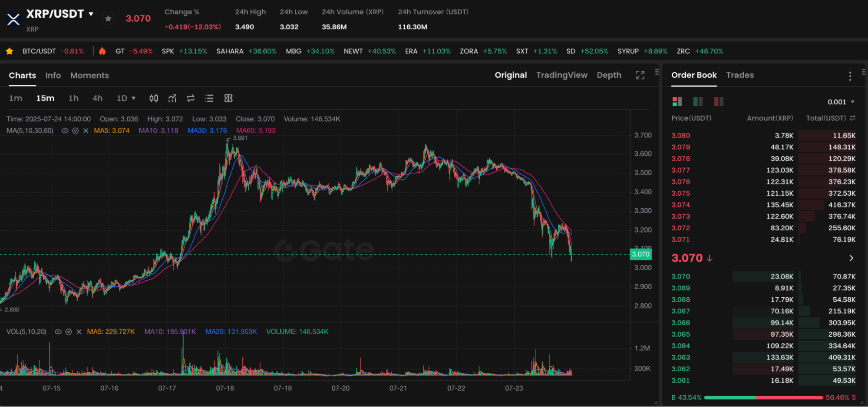868x407 pixels.
Task: Expand the 1D timeframe dropdown
Action: 126,98
